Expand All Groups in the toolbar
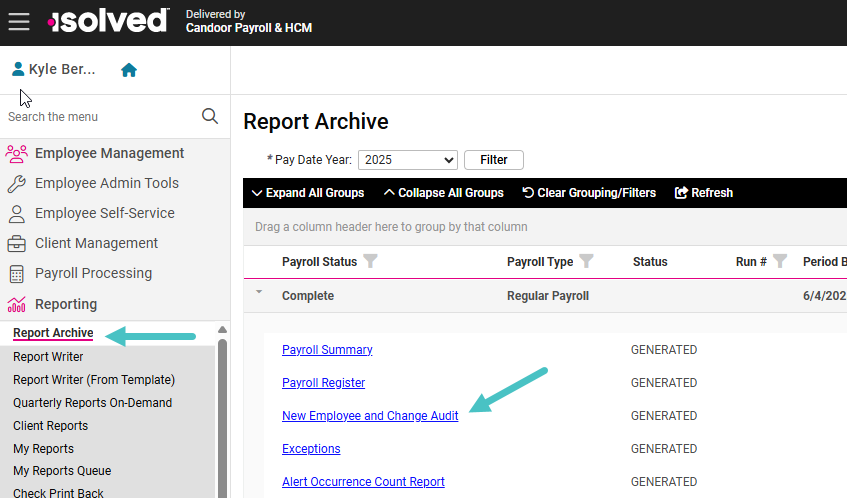This screenshot has height=498, width=847. click(x=308, y=193)
